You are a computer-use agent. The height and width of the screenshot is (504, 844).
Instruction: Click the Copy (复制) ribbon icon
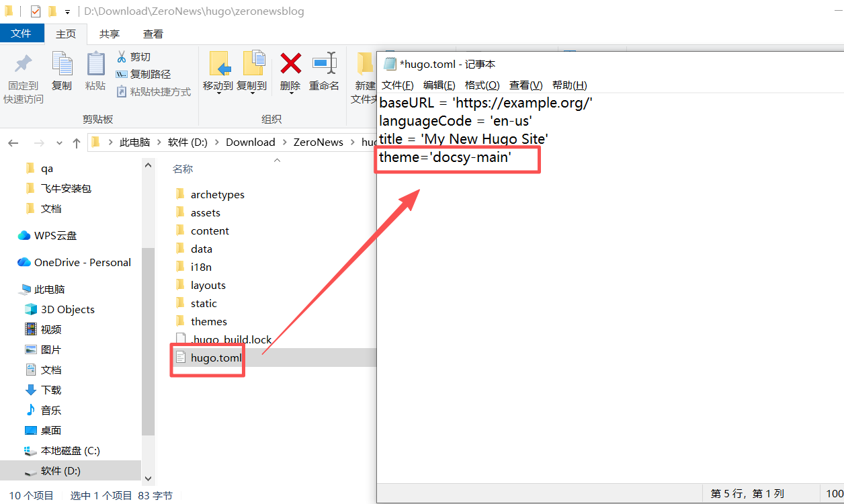tap(62, 65)
